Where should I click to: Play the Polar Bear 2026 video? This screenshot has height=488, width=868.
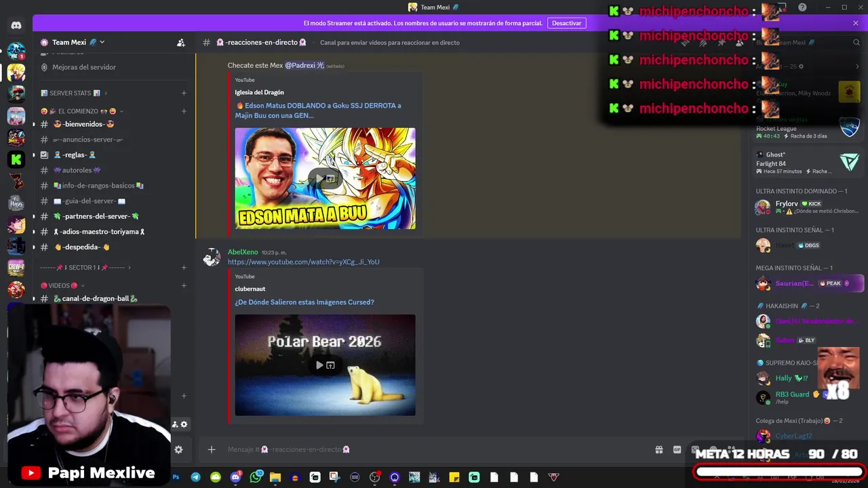319,365
